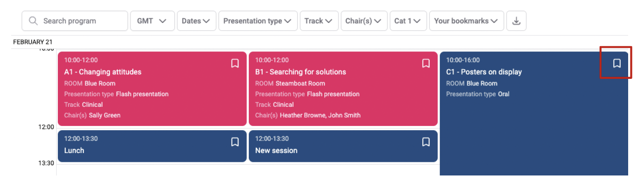Click the magnifier icon in the search box

(x=33, y=21)
